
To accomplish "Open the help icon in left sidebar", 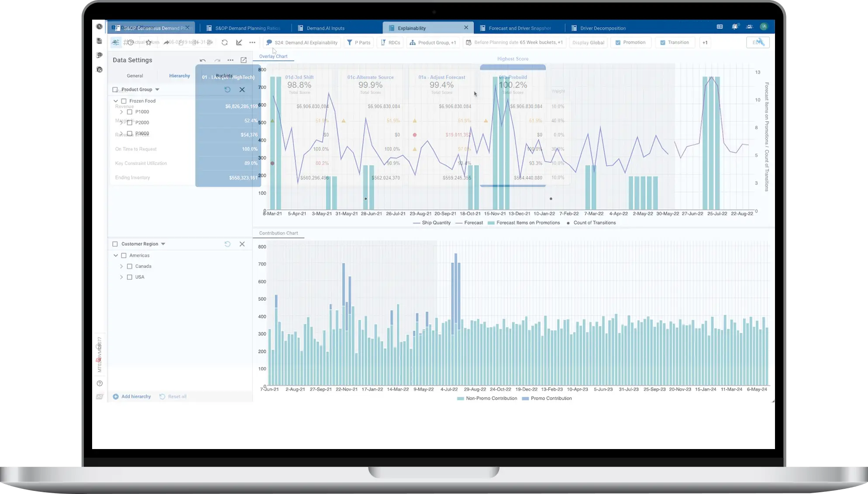I will pyautogui.click(x=100, y=383).
